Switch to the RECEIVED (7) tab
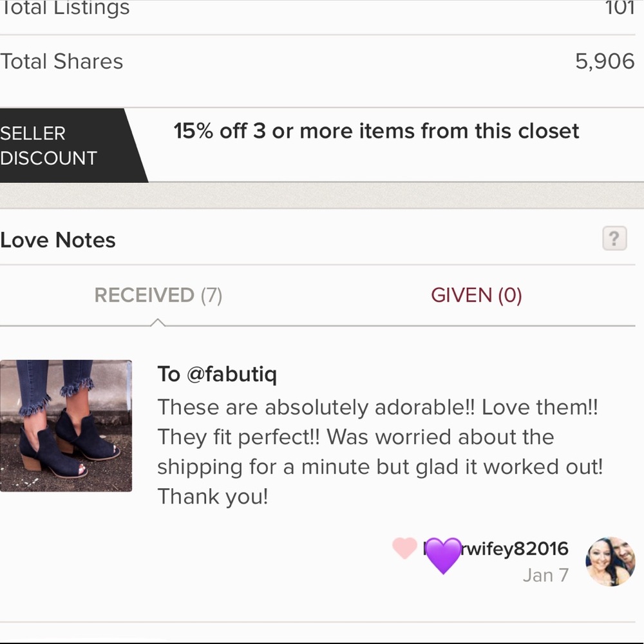This screenshot has width=644, height=644. click(158, 296)
